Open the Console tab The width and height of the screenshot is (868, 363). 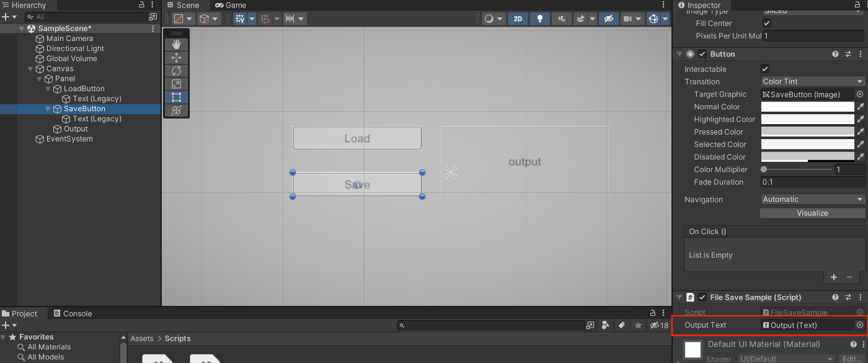(73, 313)
